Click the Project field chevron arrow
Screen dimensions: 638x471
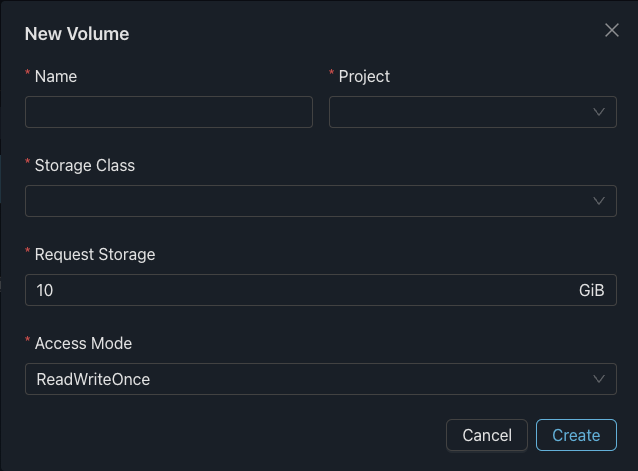pos(599,112)
